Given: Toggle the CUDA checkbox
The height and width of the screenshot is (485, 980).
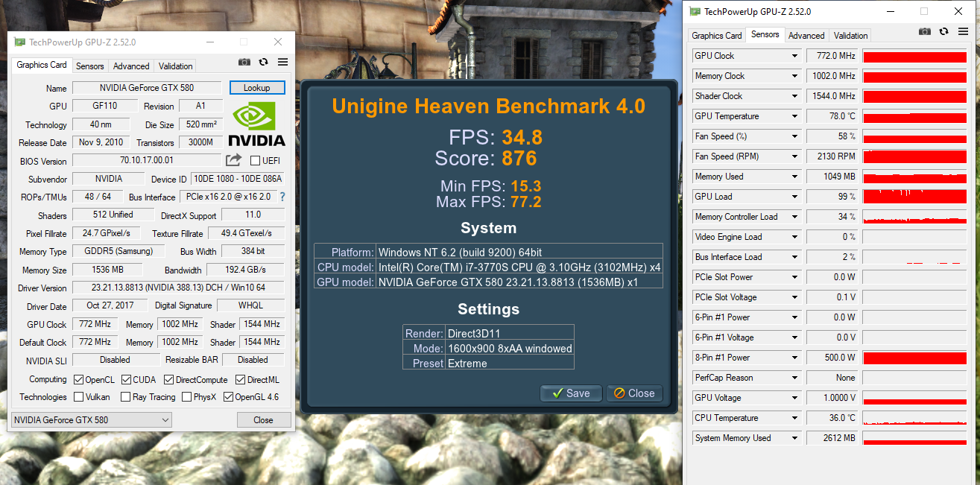Looking at the screenshot, I should [x=127, y=380].
